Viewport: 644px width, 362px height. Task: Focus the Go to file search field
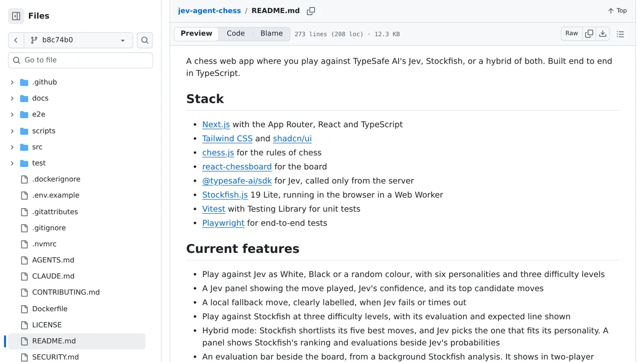tap(80, 60)
